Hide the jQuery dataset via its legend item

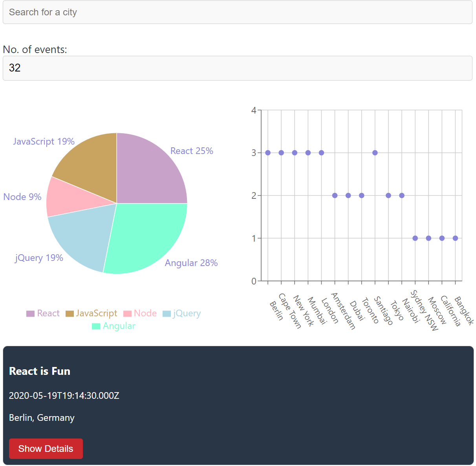tap(181, 313)
